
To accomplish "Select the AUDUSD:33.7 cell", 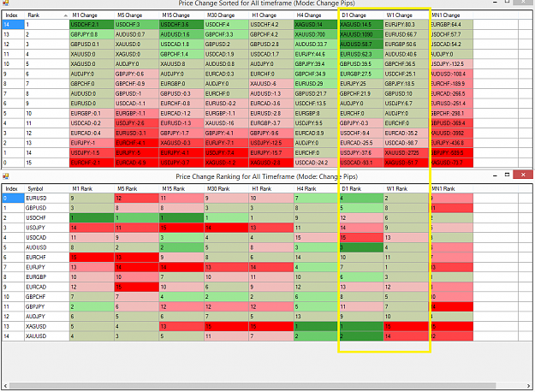I will [x=316, y=45].
